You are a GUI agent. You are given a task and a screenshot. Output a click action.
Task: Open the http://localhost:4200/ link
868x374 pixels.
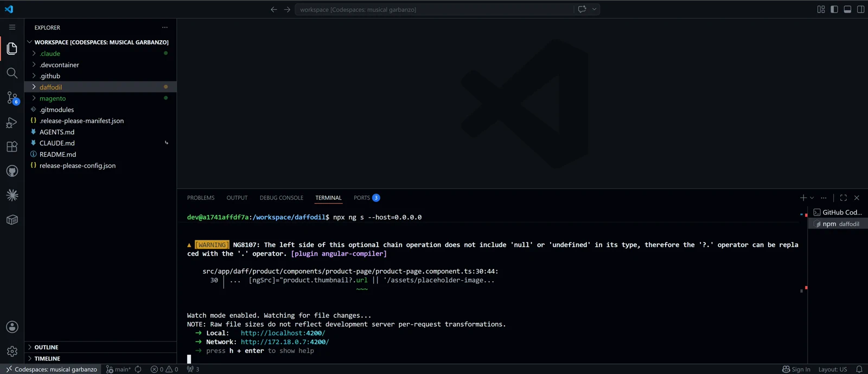(283, 333)
